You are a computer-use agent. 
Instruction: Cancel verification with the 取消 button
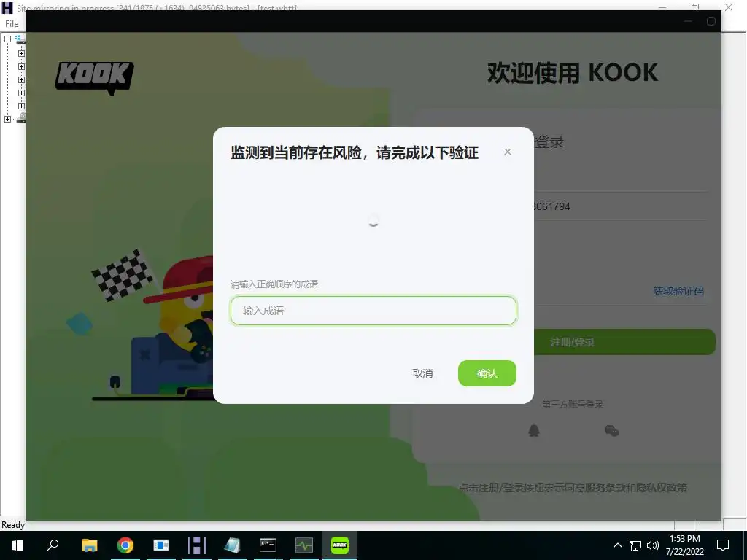(x=422, y=373)
